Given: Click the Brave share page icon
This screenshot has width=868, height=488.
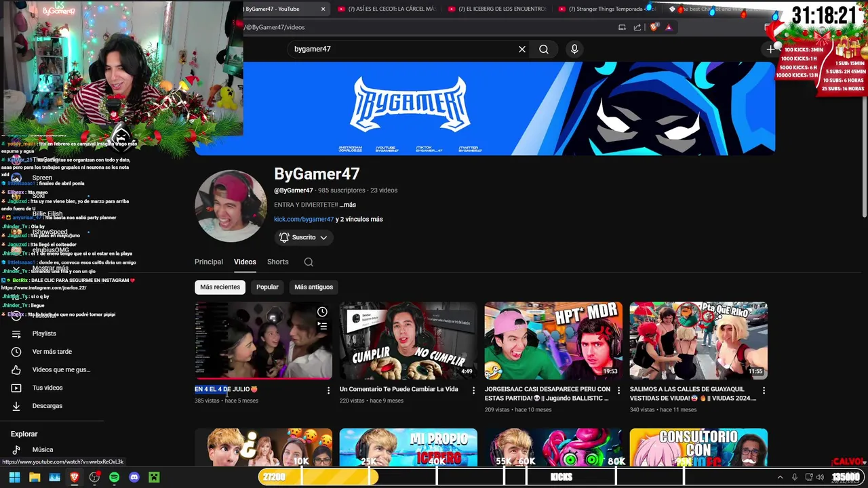Looking at the screenshot, I should pyautogui.click(x=637, y=27).
